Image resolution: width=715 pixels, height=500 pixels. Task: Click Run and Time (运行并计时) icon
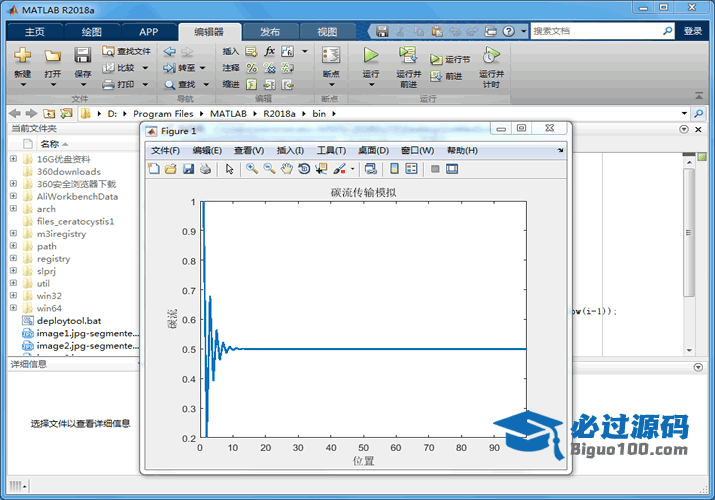click(491, 56)
